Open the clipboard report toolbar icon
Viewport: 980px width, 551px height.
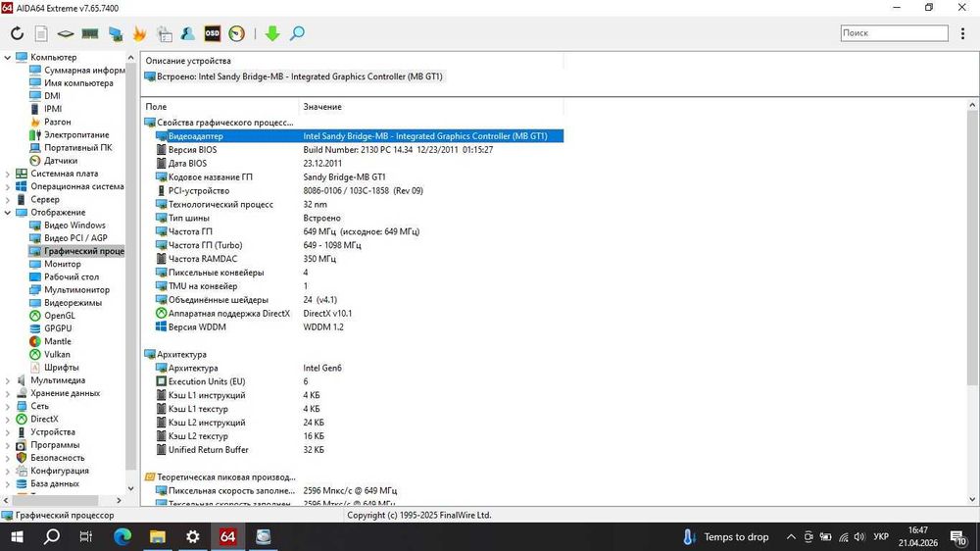point(165,33)
